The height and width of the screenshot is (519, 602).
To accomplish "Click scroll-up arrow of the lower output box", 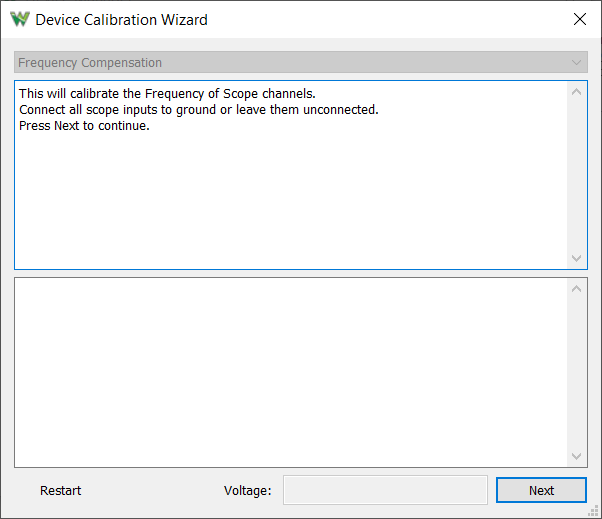I will pos(576,289).
